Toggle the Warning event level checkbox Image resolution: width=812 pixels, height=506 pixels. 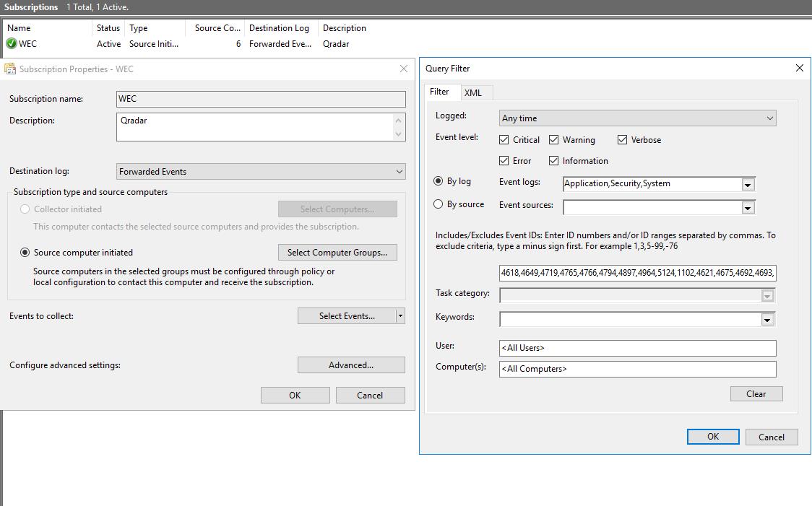[553, 139]
